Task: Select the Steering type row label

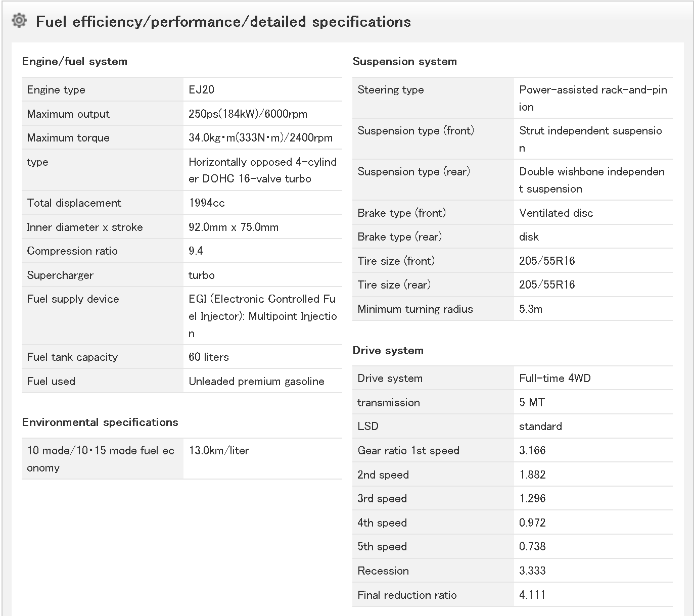Action: 391,90
